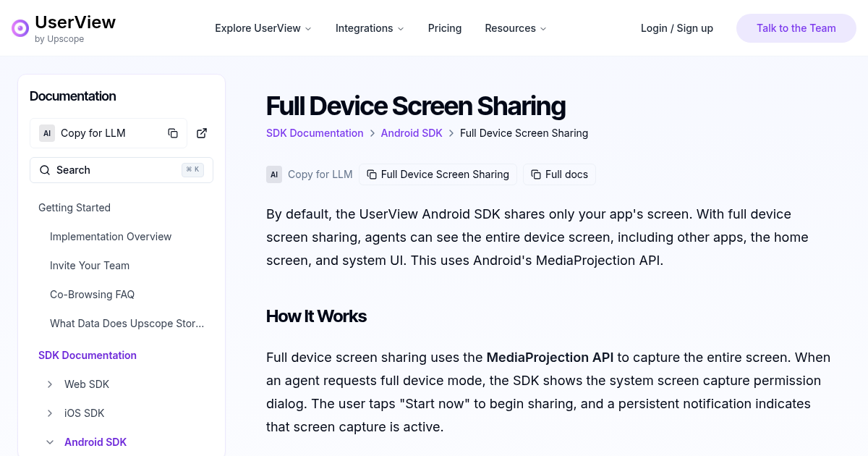Viewport: 868px width, 456px height.
Task: Click the by Upscope text under logo
Action: [59, 39]
